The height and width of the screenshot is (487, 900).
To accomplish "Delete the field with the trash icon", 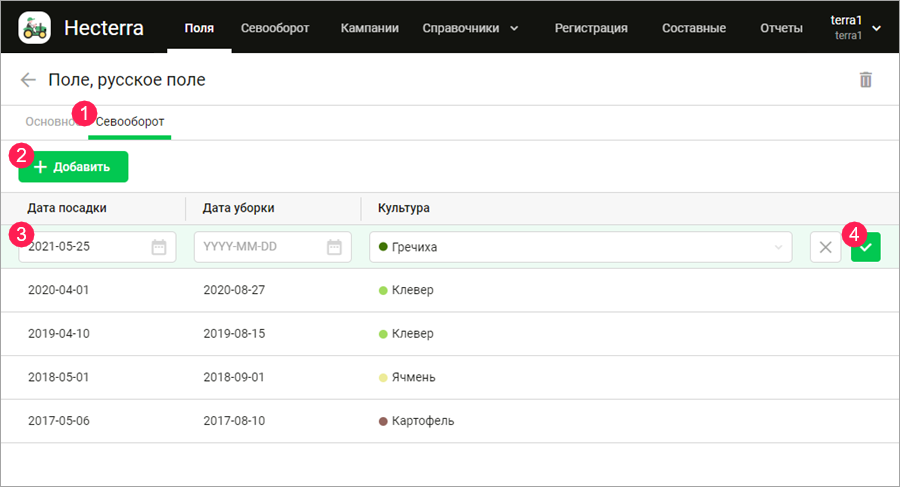I will tap(865, 80).
